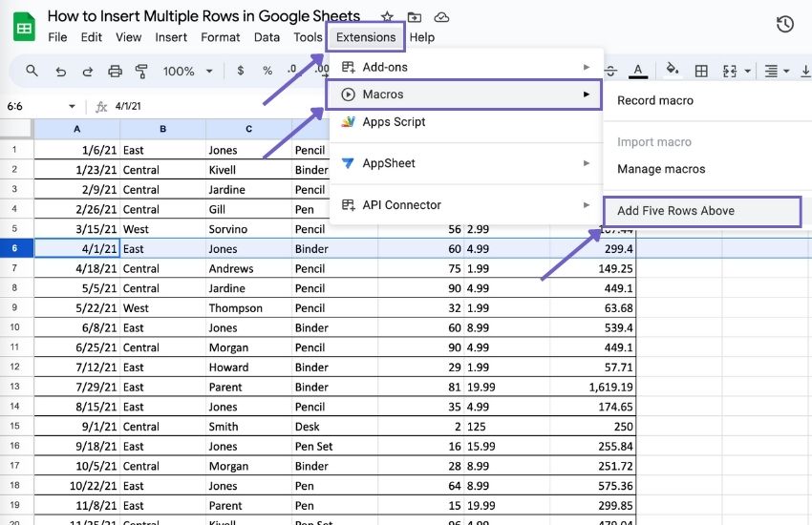Viewport: 812px width, 525px height.
Task: Select row 6 header
Action: coord(16,248)
